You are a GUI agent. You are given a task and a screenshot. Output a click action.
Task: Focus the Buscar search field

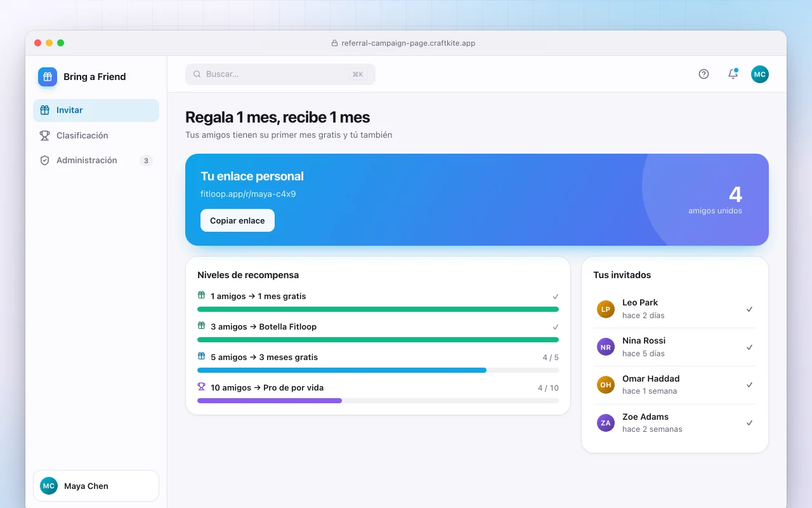(280, 74)
